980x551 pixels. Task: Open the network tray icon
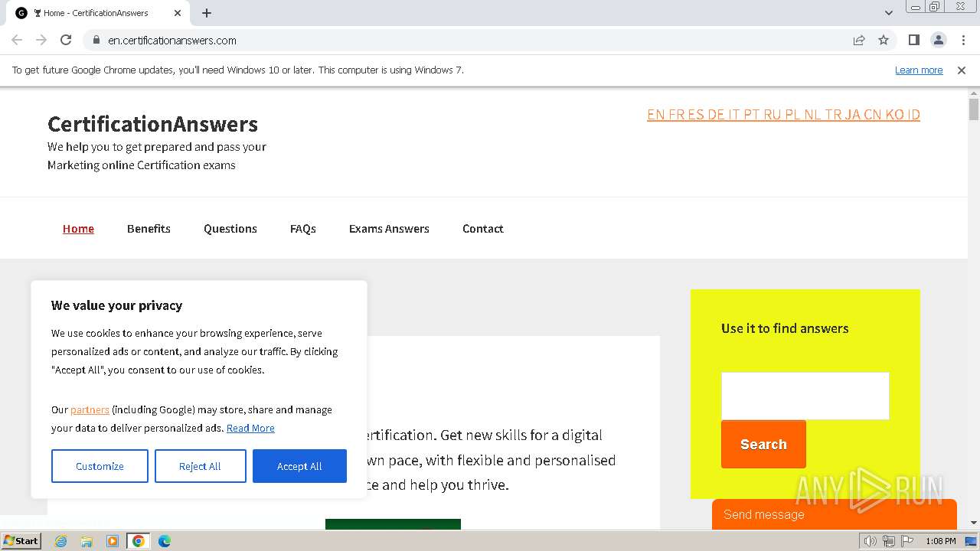coord(889,541)
